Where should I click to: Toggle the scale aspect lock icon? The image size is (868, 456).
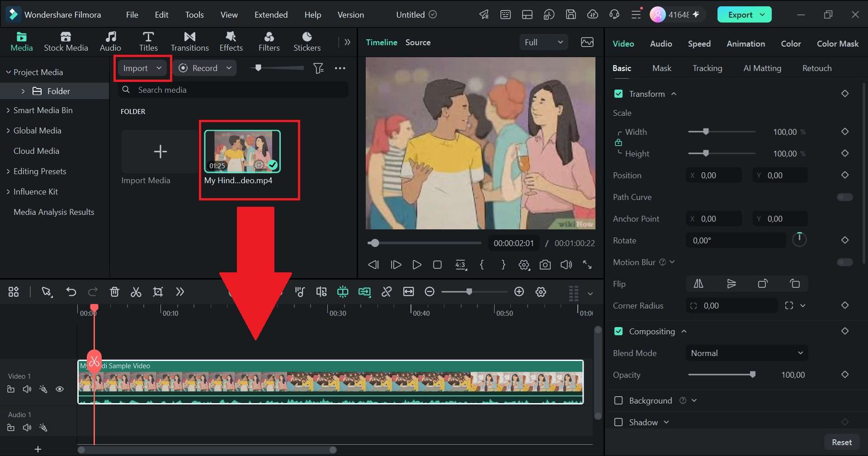(x=618, y=142)
